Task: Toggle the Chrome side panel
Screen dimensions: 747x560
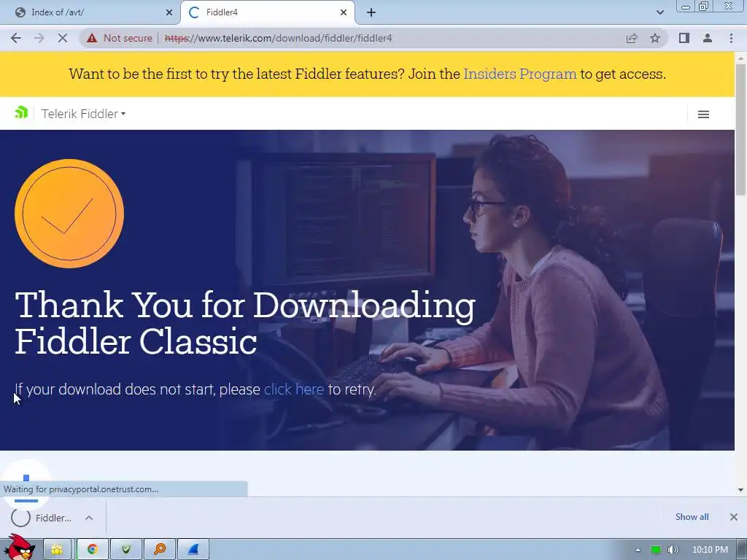Action: tap(684, 38)
